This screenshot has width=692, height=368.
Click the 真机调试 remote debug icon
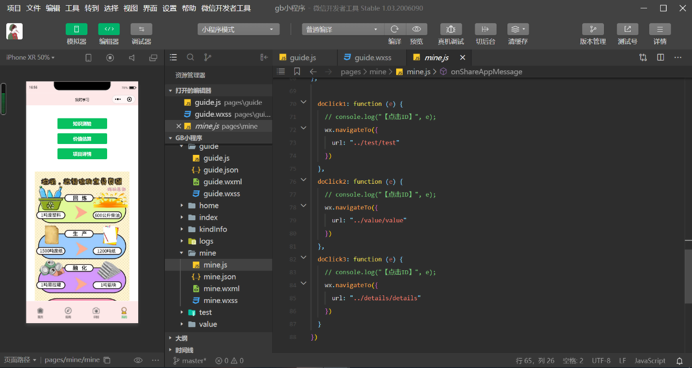click(x=451, y=29)
